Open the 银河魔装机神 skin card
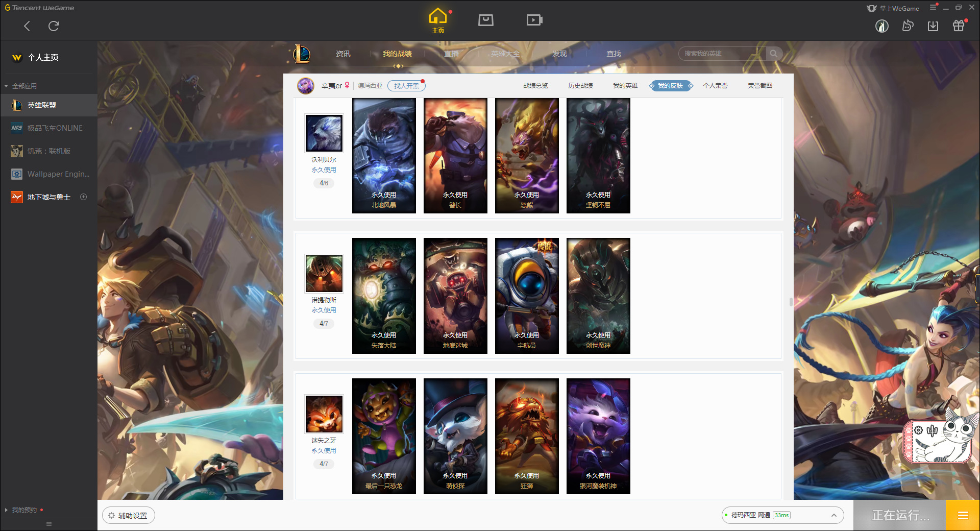Screen dimensions: 980x531 tap(598, 437)
